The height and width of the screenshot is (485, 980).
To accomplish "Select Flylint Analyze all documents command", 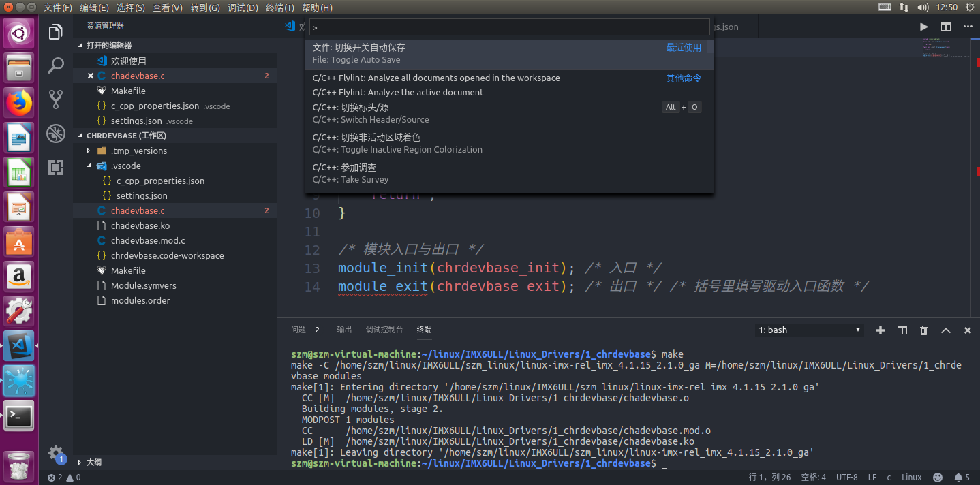I will (x=509, y=78).
